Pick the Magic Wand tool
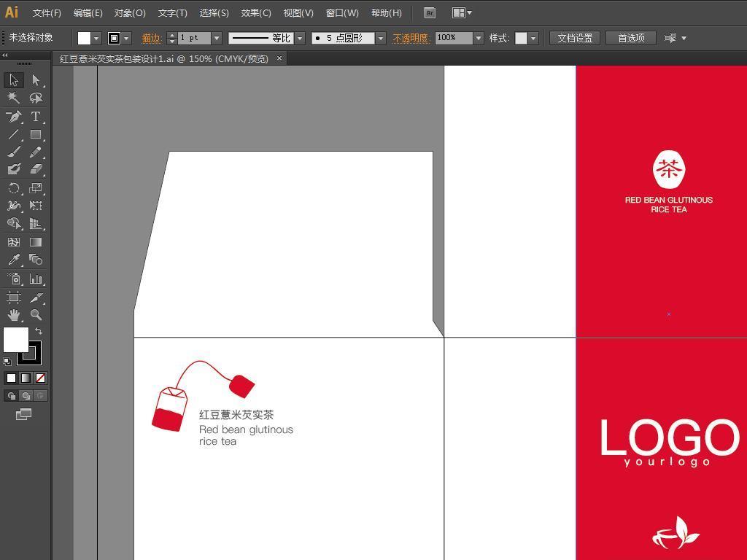This screenshot has height=560, width=747. (14, 98)
